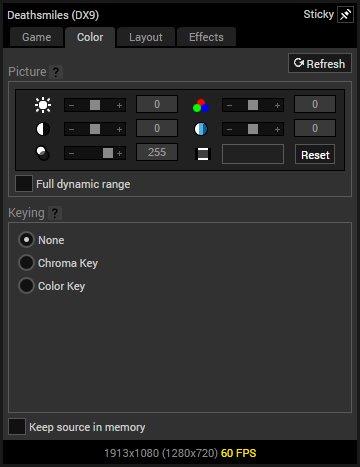Viewport: 360px width, 467px height.
Task: Select the Color Key radio option
Action: tap(26, 286)
